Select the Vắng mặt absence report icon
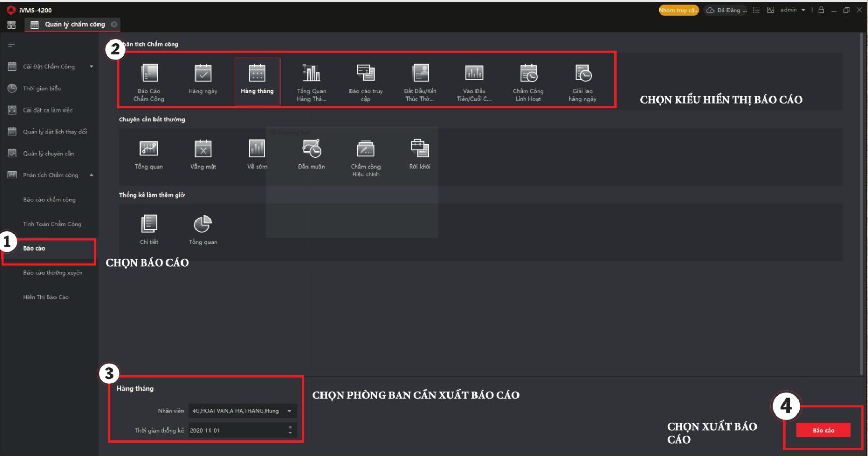Image resolution: width=868 pixels, height=456 pixels. tap(203, 149)
